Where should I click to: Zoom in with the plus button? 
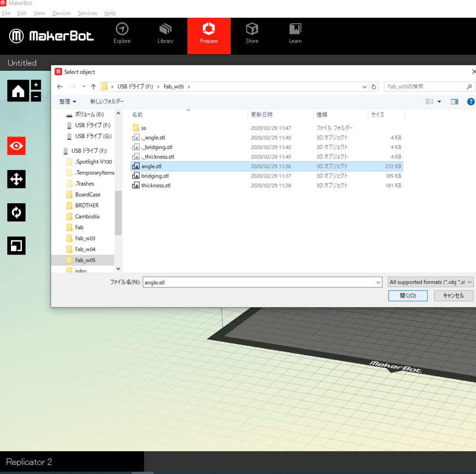pyautogui.click(x=36, y=85)
